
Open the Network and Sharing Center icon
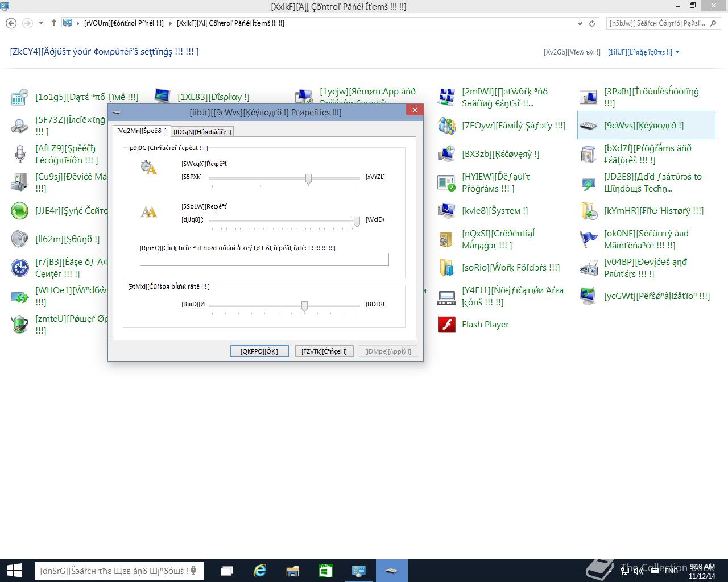click(x=446, y=97)
